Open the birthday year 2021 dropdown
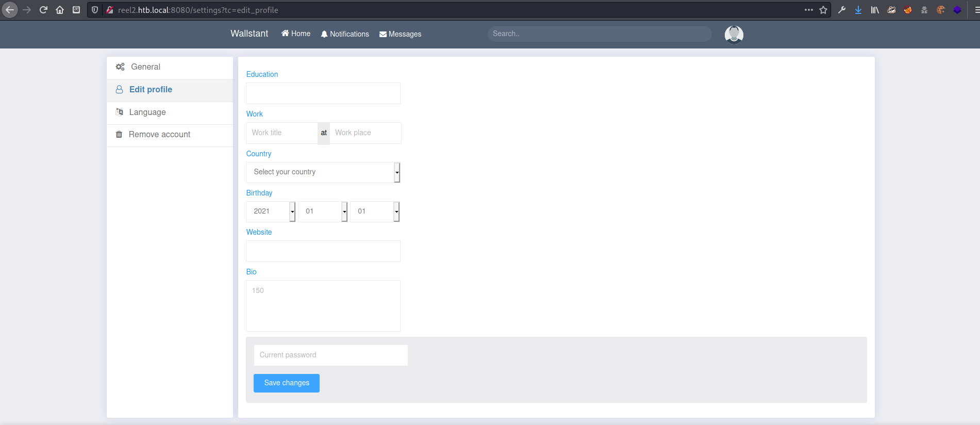This screenshot has height=425, width=980. 271,211
